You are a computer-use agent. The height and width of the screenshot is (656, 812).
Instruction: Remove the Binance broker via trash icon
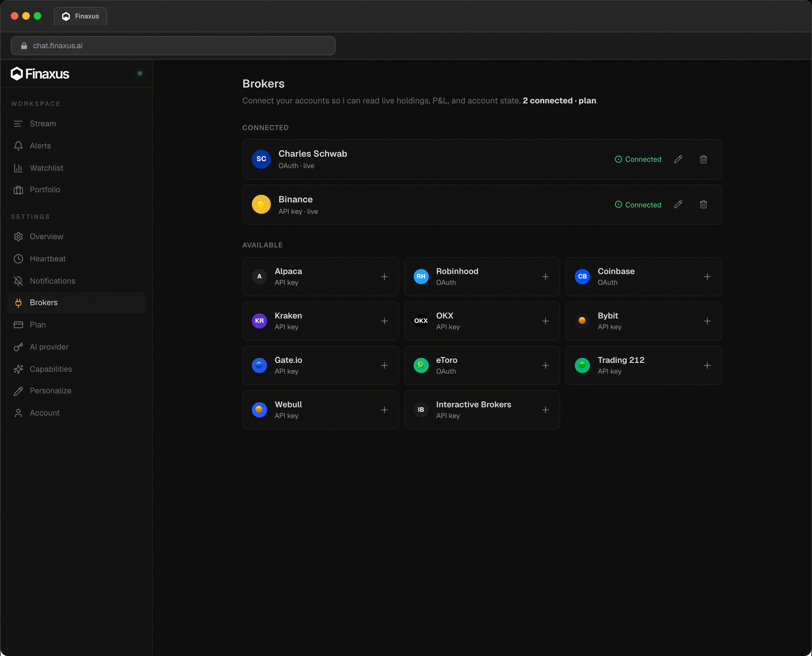703,204
